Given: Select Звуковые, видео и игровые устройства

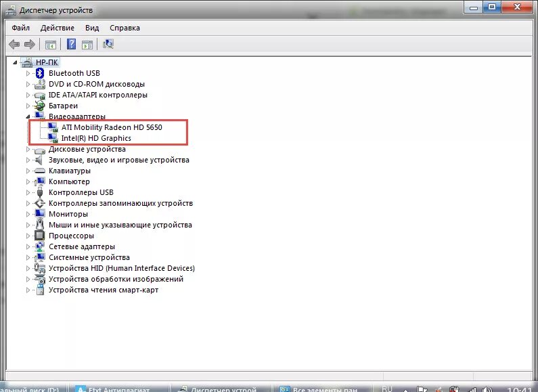Looking at the screenshot, I should (119, 160).
